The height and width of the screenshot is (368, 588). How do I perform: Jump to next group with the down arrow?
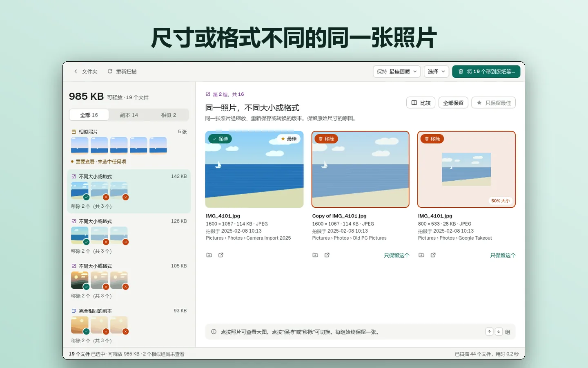click(x=499, y=332)
